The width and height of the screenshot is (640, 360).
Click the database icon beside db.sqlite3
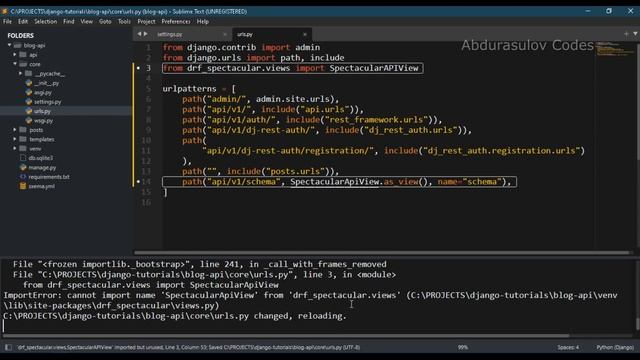coord(23,158)
